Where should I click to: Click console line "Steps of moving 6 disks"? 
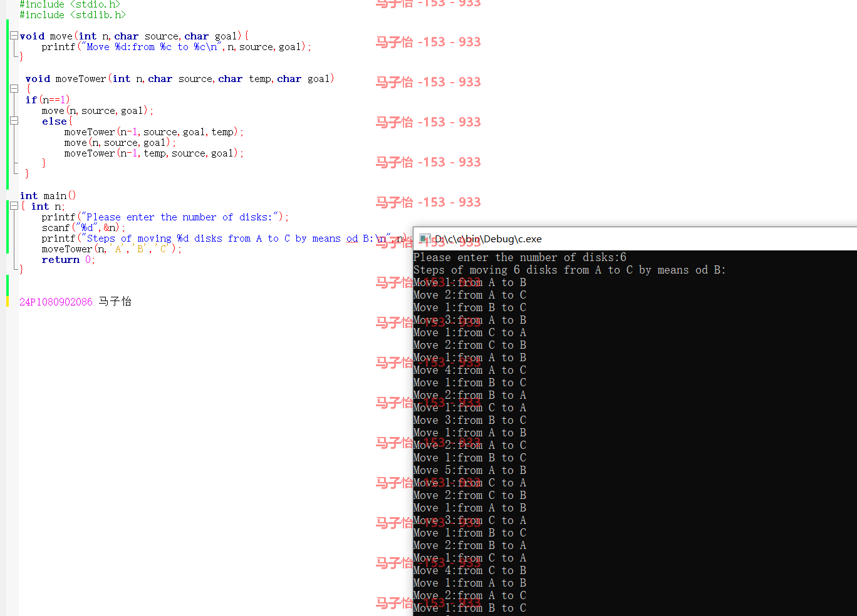pyautogui.click(x=569, y=270)
